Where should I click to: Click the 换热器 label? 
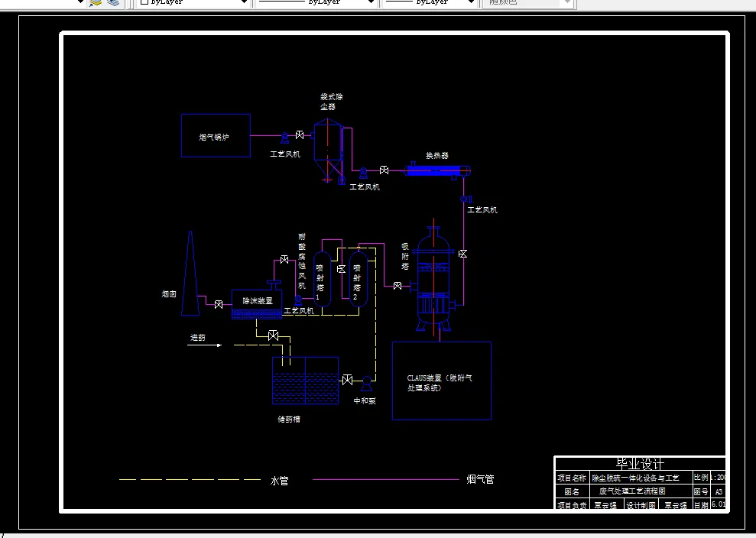(x=437, y=156)
